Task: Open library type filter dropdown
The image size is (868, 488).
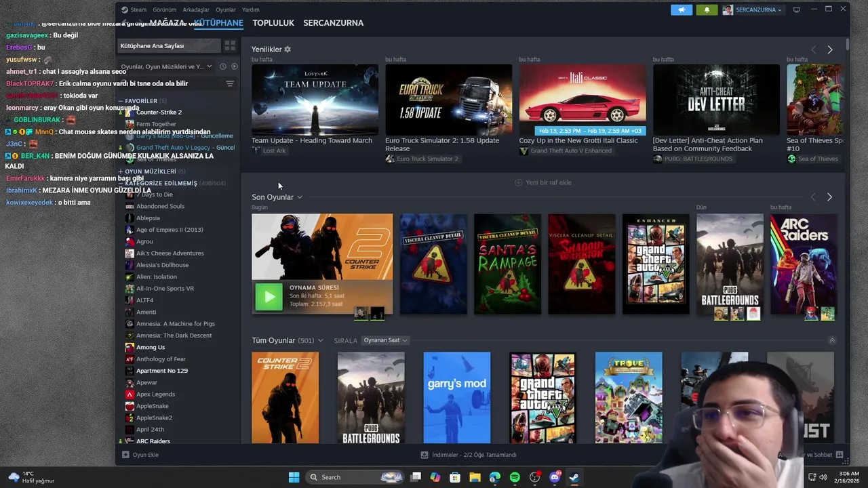Action: 166,66
